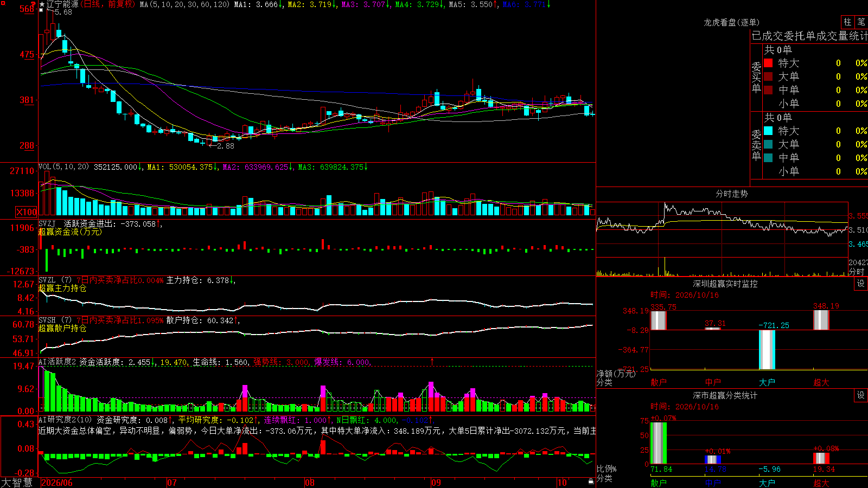The height and width of the screenshot is (488, 868).
Task: Click the 已成交委托单成交量统计 header
Action: tap(809, 36)
